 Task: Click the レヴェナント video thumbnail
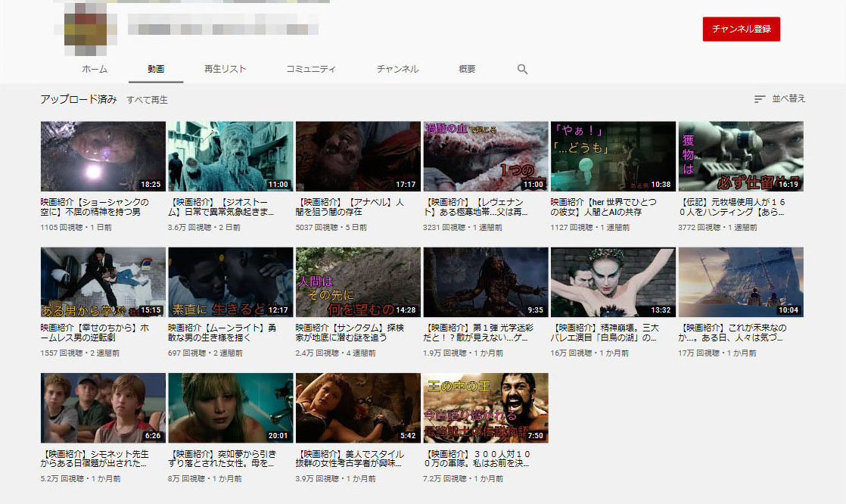point(485,156)
